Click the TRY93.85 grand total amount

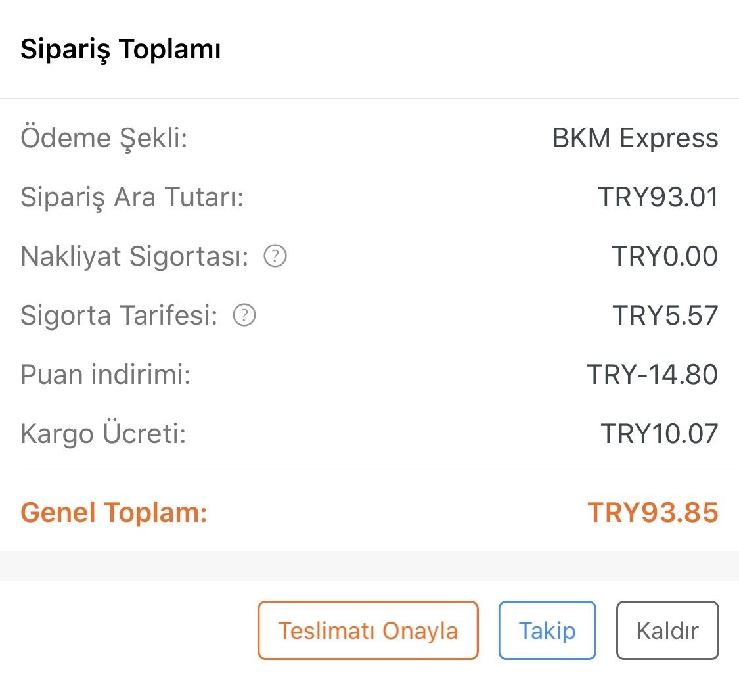pos(653,513)
